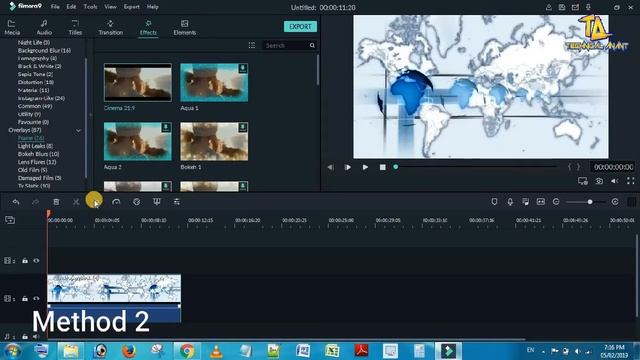Step back to previous frame

pyautogui.click(x=330, y=167)
